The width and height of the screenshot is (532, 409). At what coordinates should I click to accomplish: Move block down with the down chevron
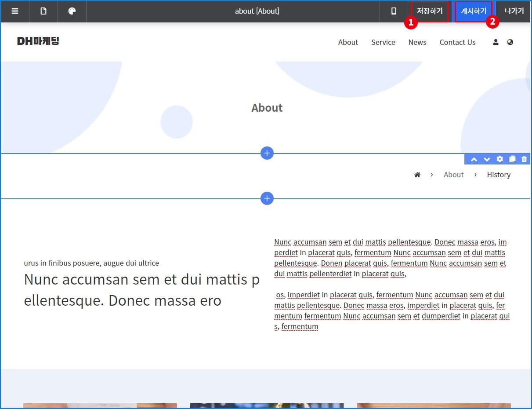(487, 159)
